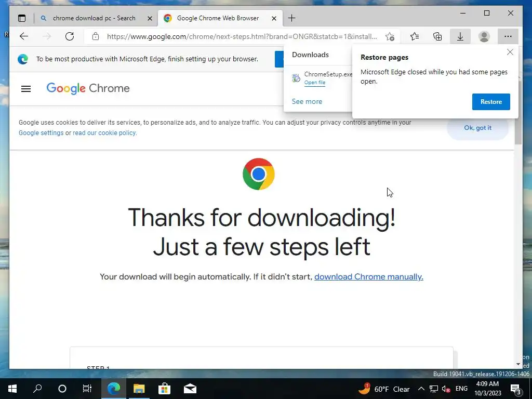532x399 pixels.
Task: Switch ENG input language
Action: (461, 389)
